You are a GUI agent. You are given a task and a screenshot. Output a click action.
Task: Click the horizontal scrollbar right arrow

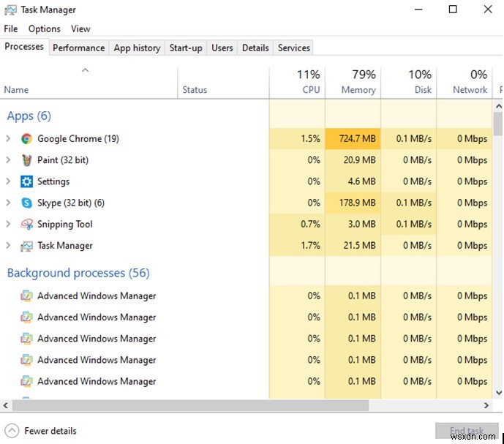coord(486,406)
